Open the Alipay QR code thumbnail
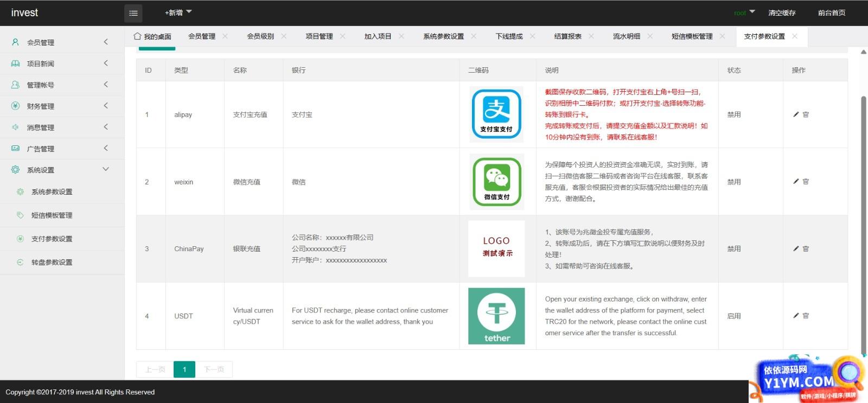 [496, 114]
